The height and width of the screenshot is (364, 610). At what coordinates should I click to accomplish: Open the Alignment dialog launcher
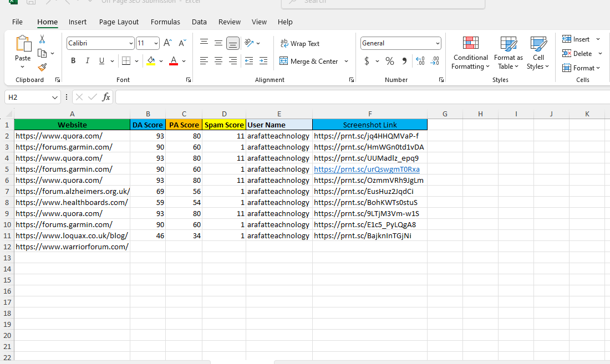(352, 80)
